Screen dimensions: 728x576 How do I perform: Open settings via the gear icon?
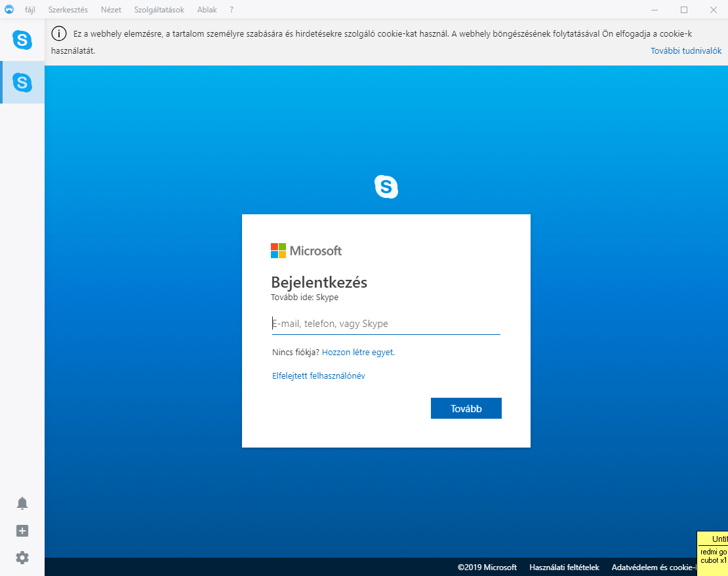pyautogui.click(x=22, y=558)
